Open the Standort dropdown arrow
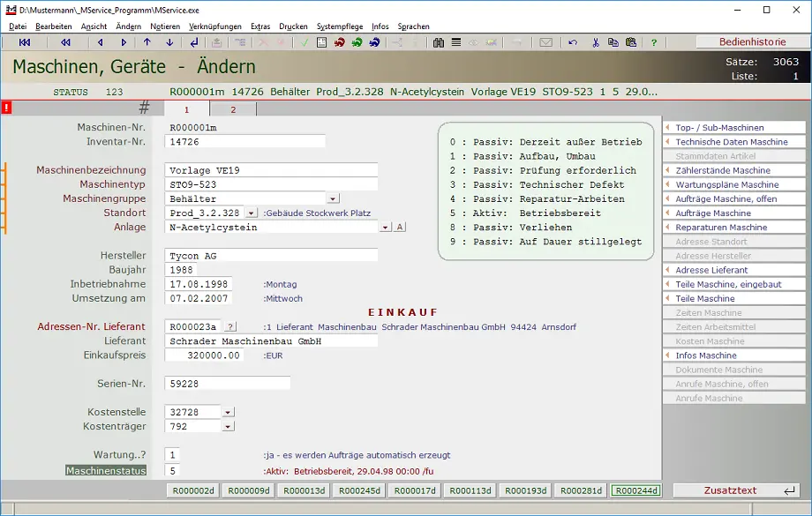Image resolution: width=812 pixels, height=516 pixels. tap(251, 213)
